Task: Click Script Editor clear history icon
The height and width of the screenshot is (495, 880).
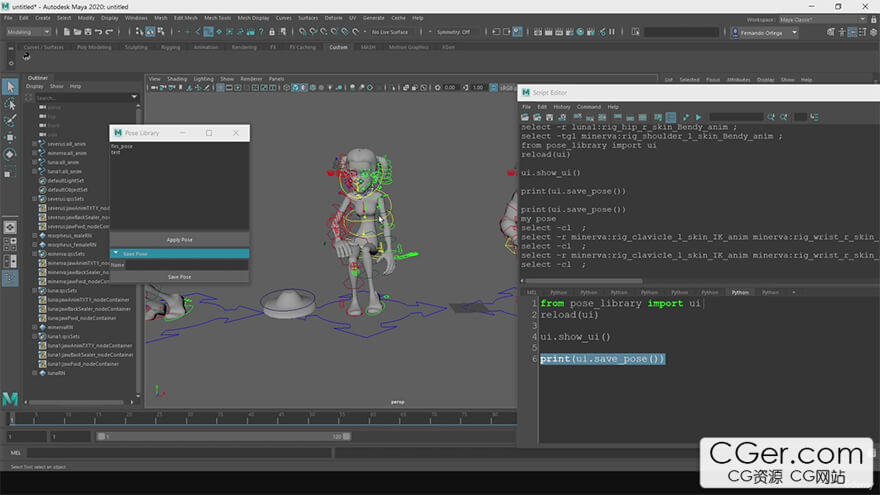Action: (578, 117)
